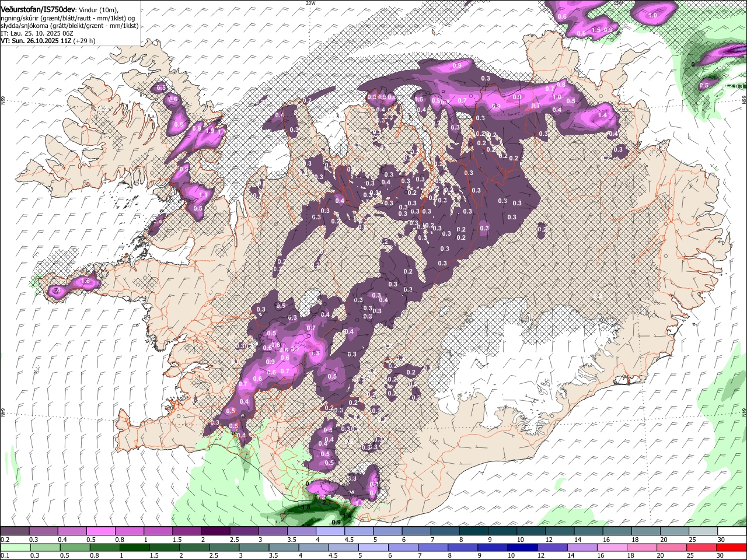Pick lower legend bar light blue swatch between 5 and 6
747x560 pixels.
click(x=372, y=547)
